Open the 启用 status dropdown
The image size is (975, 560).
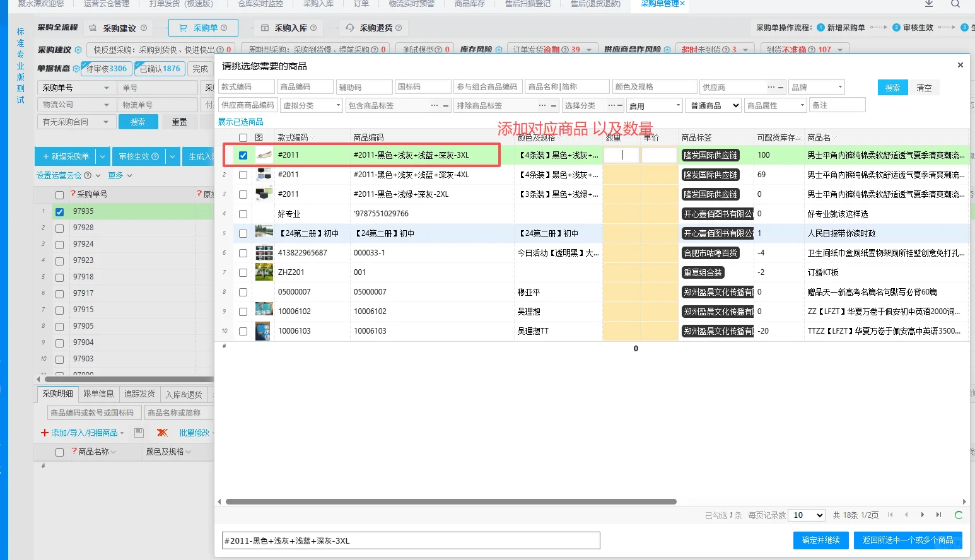[x=655, y=105]
